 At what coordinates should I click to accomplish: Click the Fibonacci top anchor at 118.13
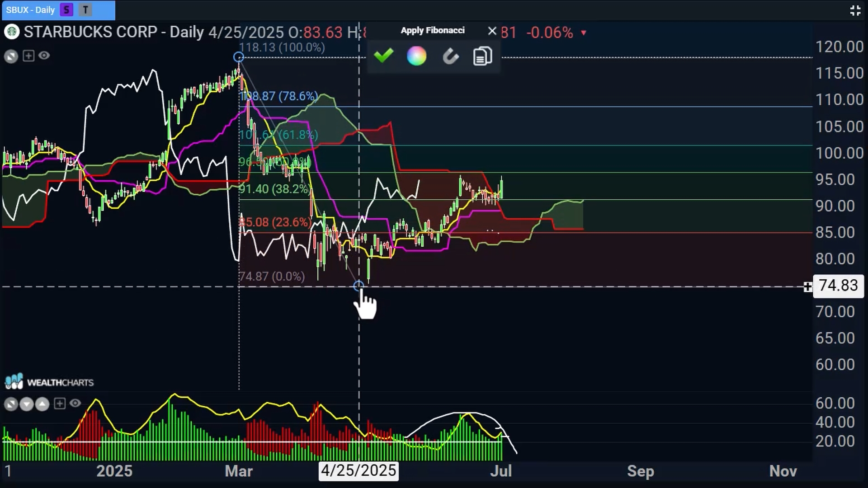click(x=239, y=57)
